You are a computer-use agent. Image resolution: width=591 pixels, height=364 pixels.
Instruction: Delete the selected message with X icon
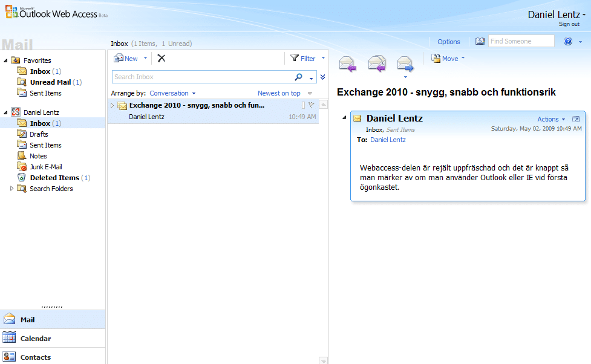(162, 59)
